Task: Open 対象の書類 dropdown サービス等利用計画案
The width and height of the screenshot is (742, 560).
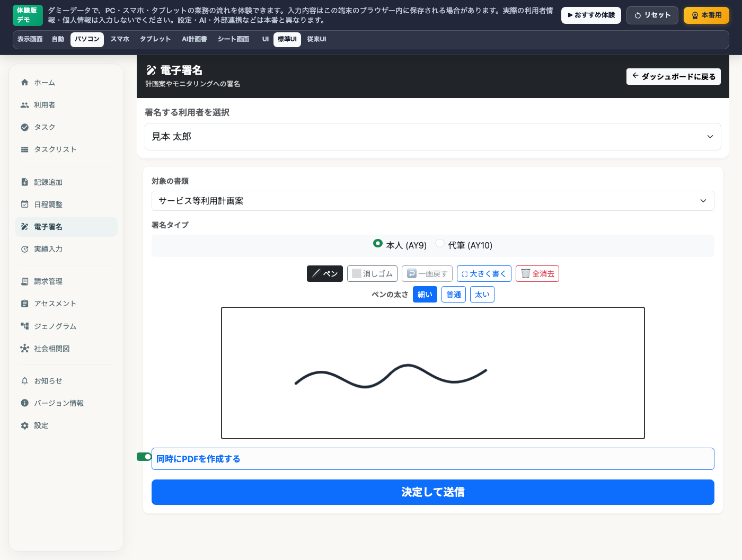Action: (433, 201)
